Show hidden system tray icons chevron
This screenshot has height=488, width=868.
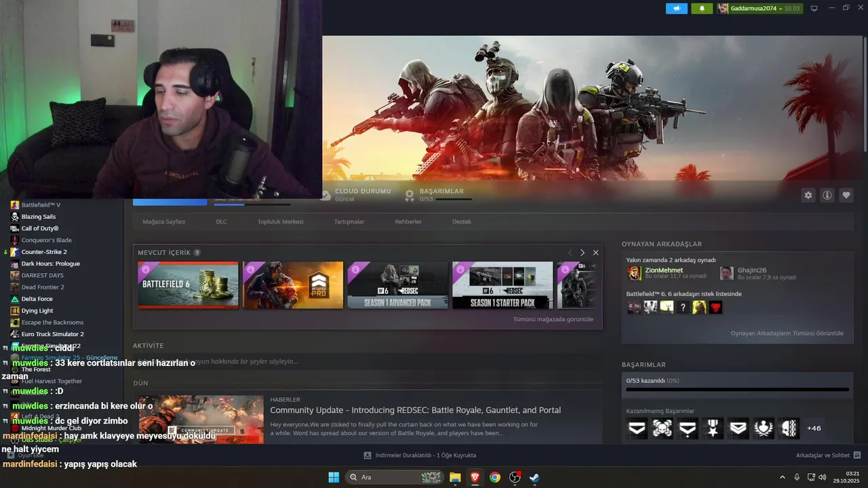(783, 477)
